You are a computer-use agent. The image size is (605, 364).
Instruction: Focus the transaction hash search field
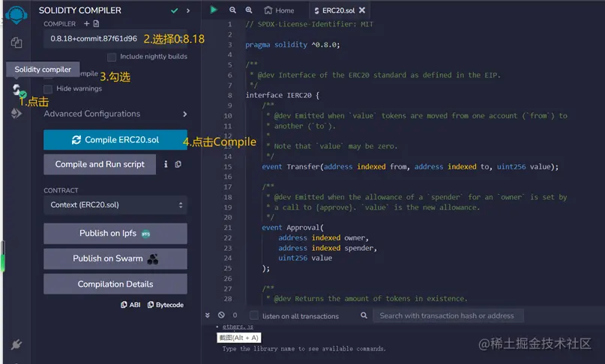448,316
